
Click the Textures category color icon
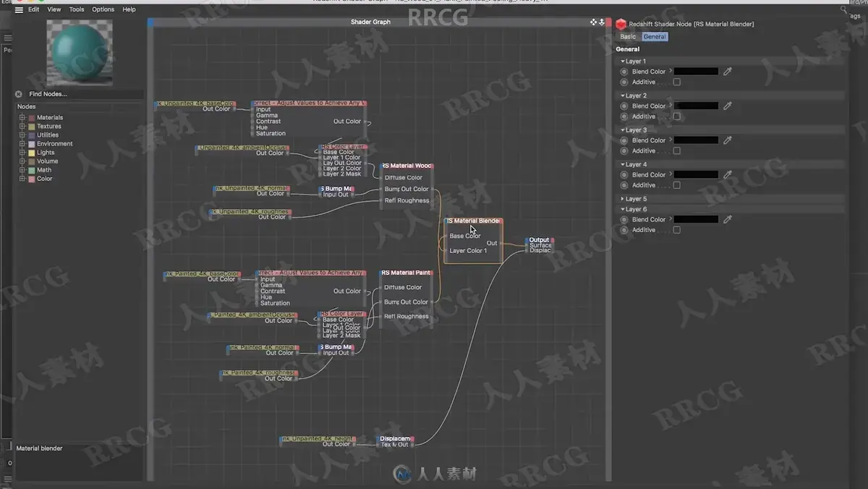tap(32, 126)
